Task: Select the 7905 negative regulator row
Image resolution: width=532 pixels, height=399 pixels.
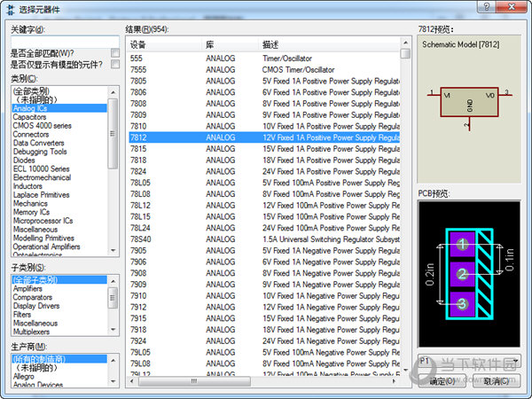Action: click(264, 250)
